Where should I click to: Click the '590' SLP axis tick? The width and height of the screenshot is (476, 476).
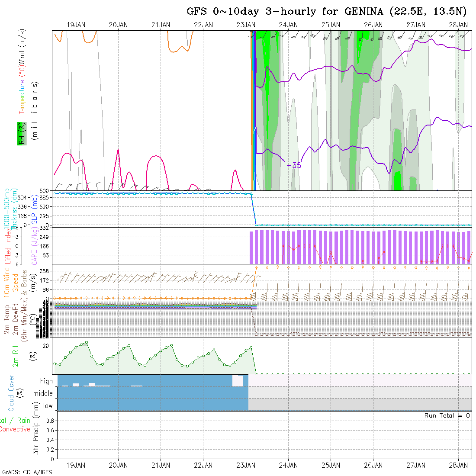(x=44, y=207)
